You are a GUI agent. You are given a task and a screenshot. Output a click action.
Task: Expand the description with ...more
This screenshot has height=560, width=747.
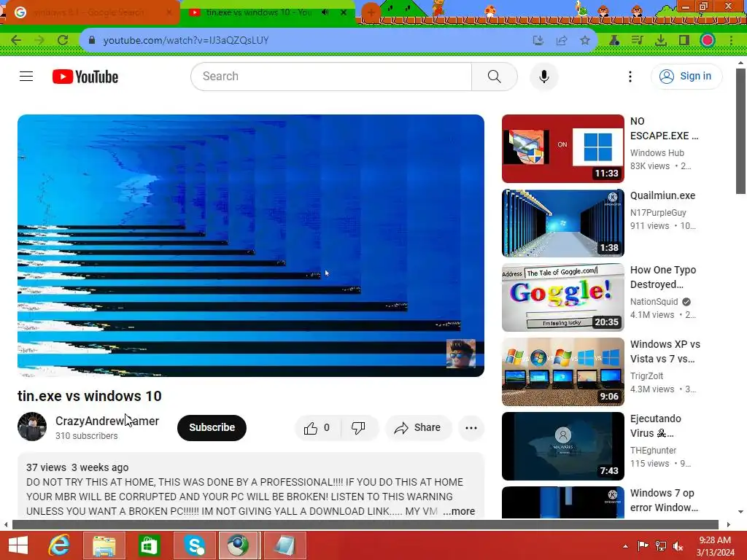click(x=459, y=511)
